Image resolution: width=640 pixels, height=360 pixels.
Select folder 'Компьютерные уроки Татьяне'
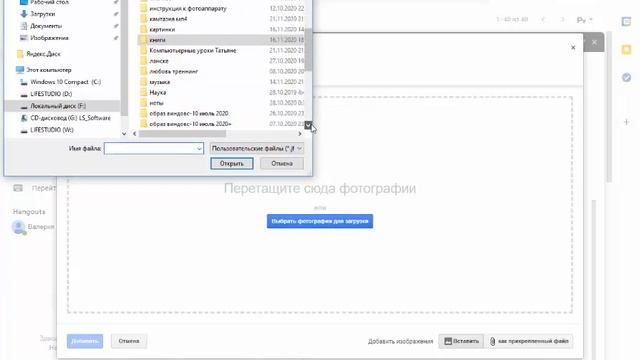tap(193, 51)
